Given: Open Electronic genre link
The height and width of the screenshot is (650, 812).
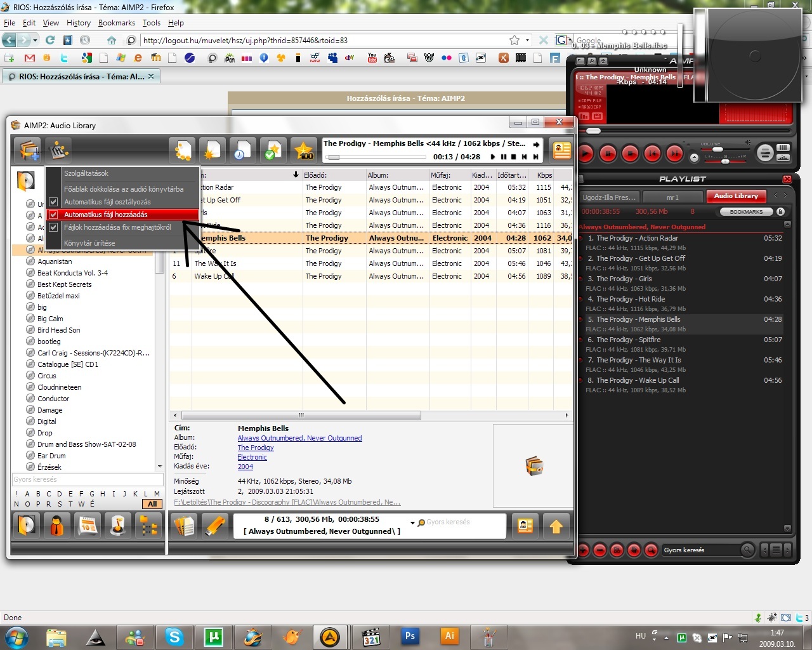Looking at the screenshot, I should pyautogui.click(x=252, y=457).
